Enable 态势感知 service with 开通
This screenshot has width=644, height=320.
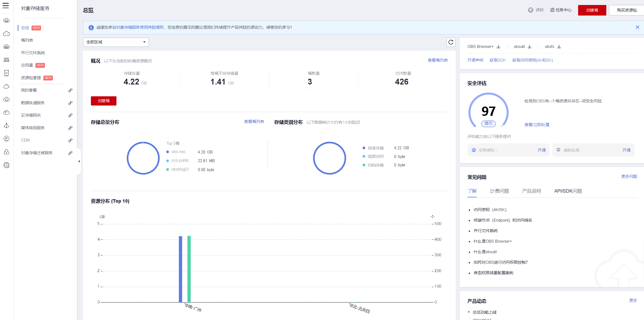coord(541,150)
